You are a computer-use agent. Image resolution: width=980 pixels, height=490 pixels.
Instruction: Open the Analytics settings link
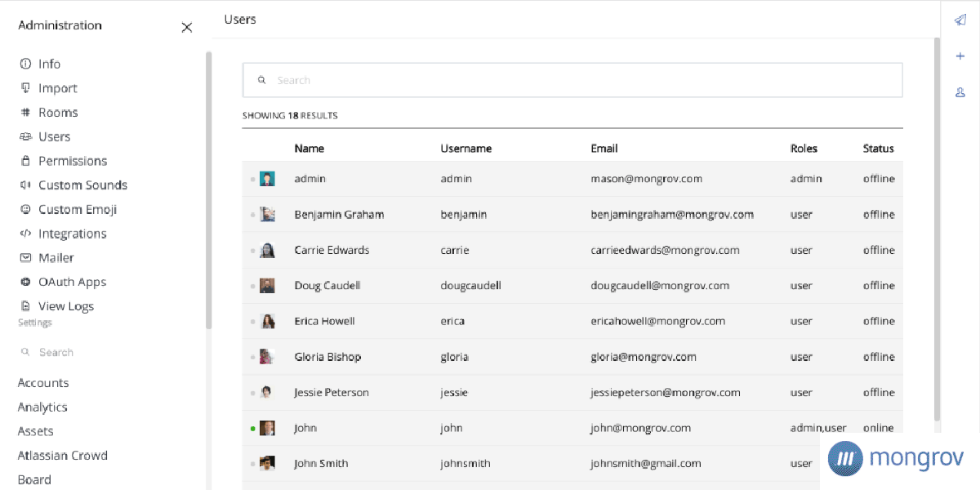click(x=42, y=407)
